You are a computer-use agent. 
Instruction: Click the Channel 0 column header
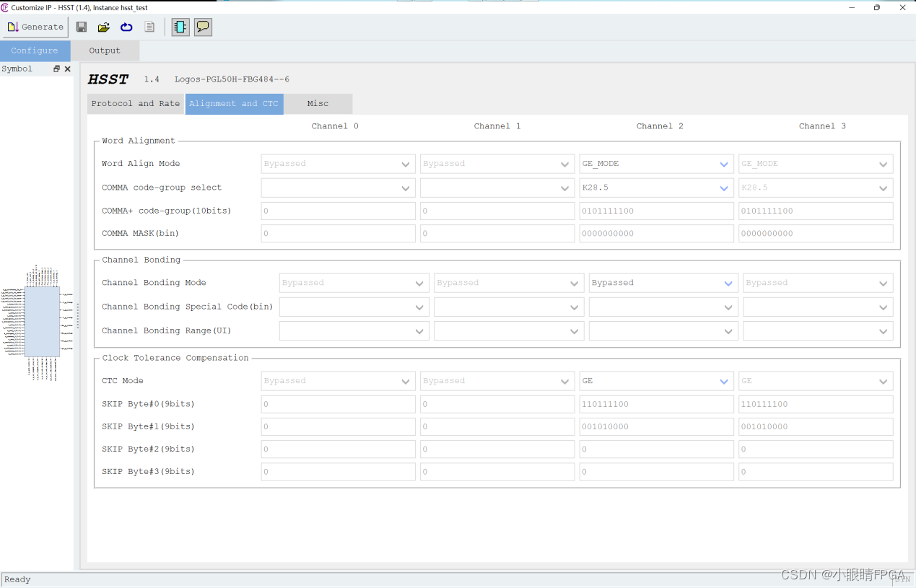335,126
